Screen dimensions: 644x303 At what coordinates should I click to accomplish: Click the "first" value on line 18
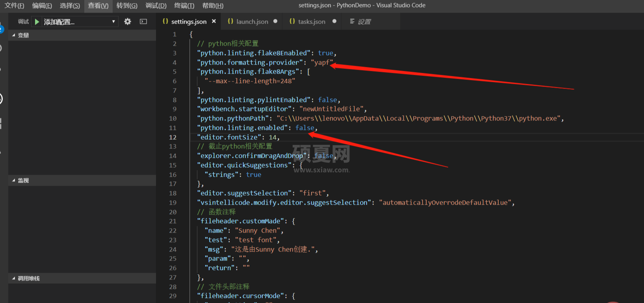312,193
